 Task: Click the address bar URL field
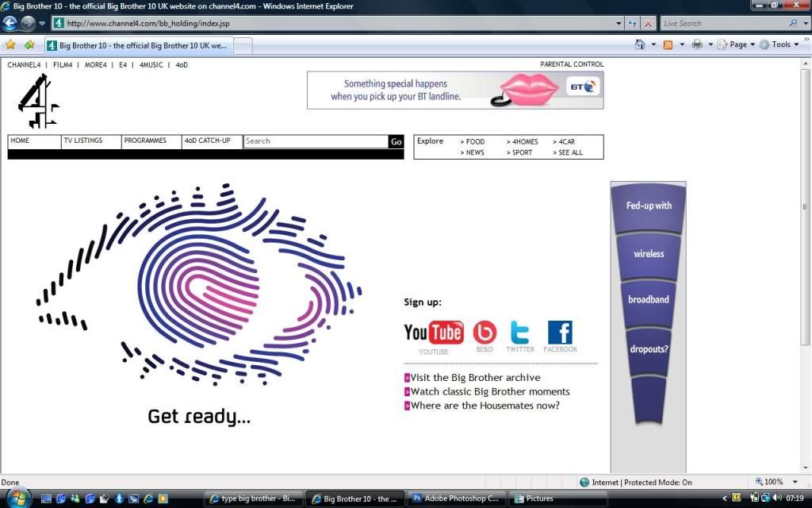point(332,23)
